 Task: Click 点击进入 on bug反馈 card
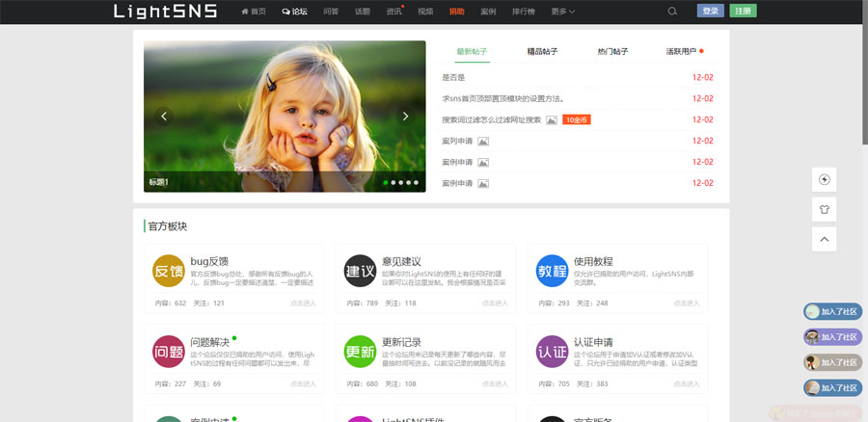(x=303, y=303)
